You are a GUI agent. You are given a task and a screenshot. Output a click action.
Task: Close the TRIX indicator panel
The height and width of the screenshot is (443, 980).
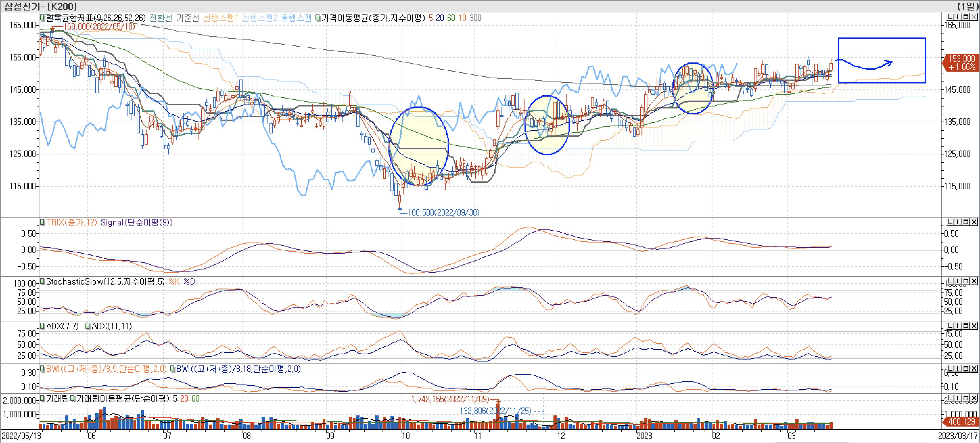[974, 221]
